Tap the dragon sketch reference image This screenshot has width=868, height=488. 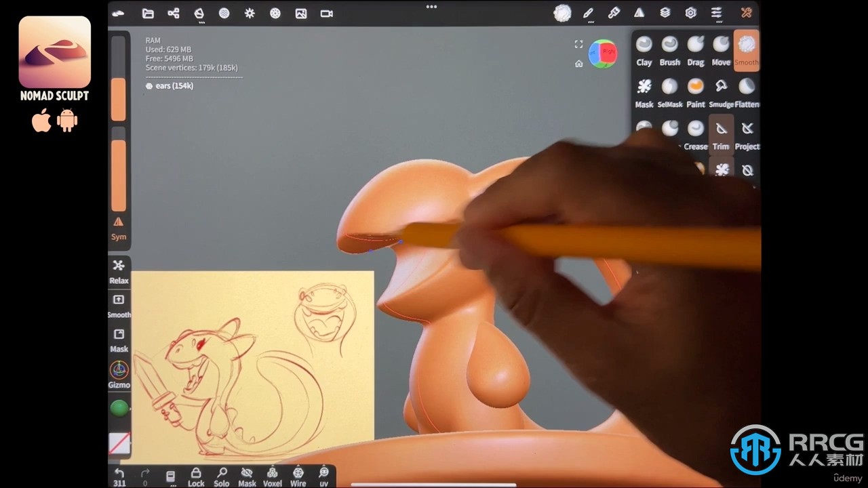point(252,366)
